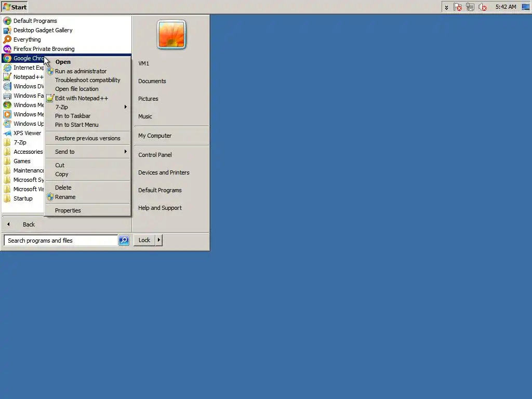Screen dimensions: 532x399
Task: Click the Search programs and files field
Action: (61, 240)
